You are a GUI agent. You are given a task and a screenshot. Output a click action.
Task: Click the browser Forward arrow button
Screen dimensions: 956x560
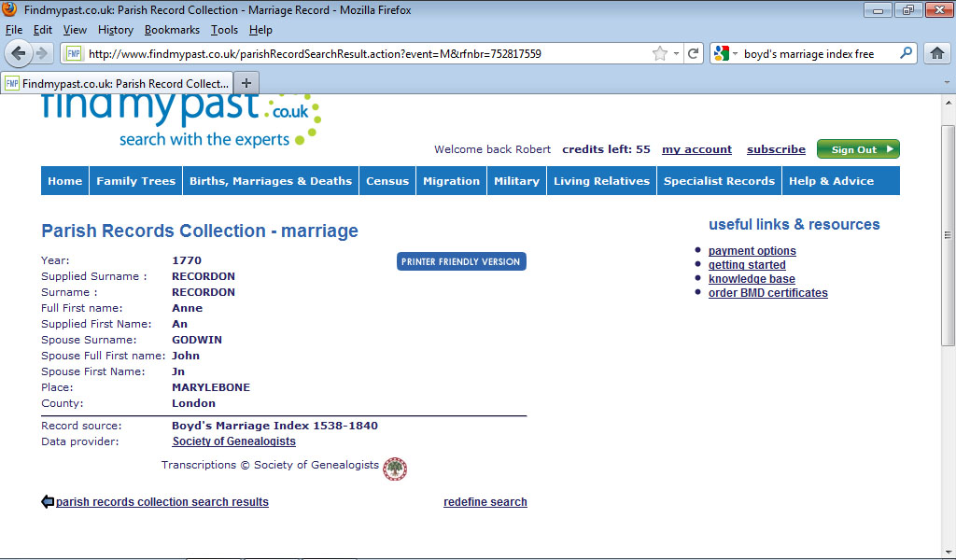click(42, 53)
